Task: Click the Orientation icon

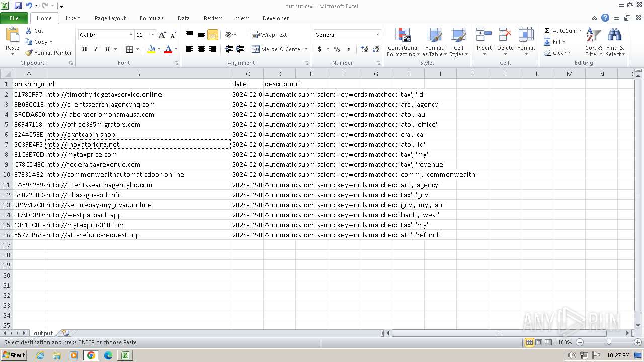Action: point(229,35)
